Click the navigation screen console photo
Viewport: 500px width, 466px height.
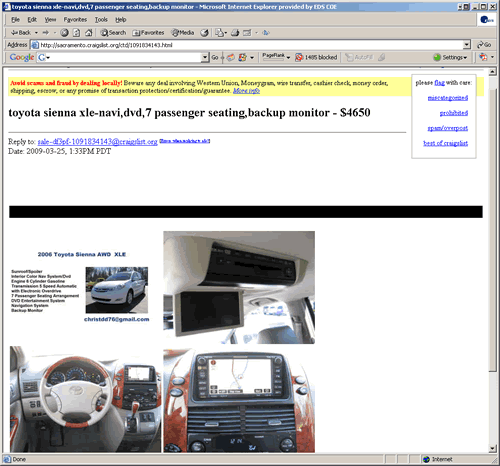point(239,400)
